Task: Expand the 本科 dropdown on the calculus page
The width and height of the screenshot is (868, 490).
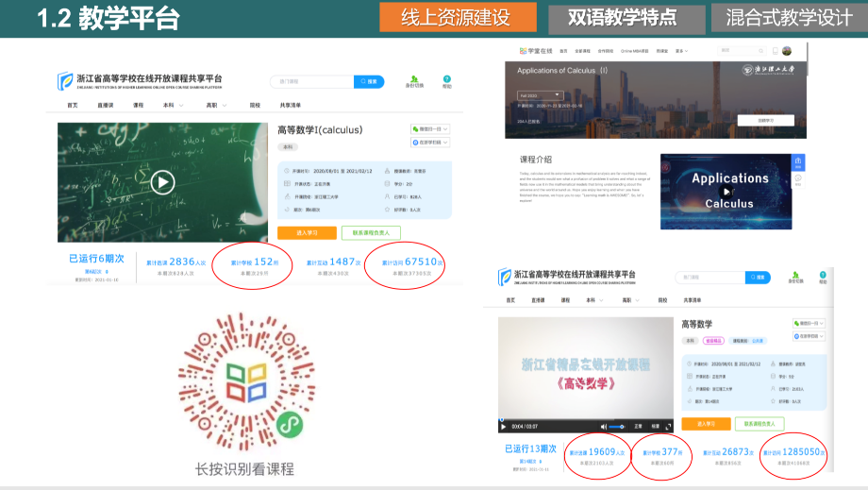Action: click(173, 105)
